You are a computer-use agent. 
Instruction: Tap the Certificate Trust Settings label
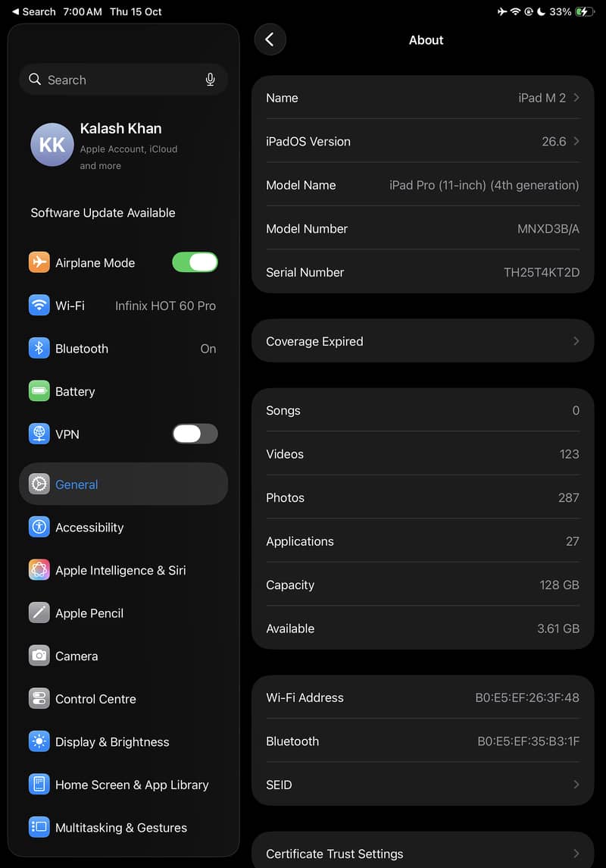[x=335, y=854]
